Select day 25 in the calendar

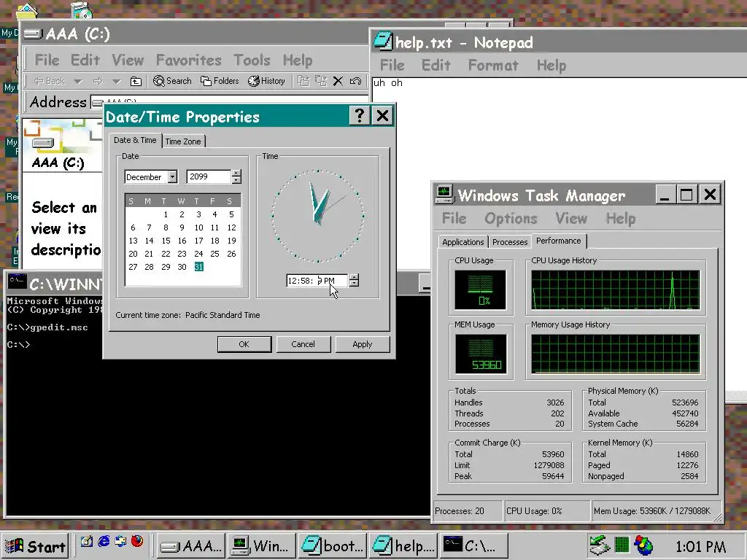(x=215, y=254)
